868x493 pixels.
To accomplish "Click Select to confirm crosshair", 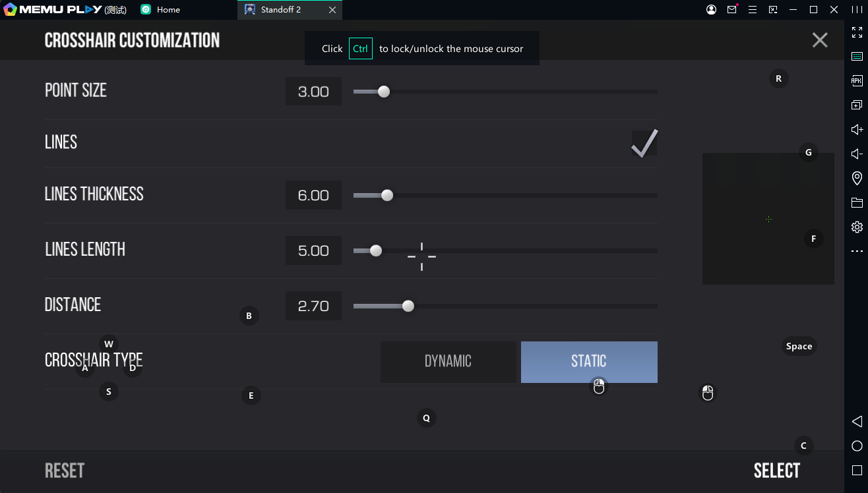I will (776, 471).
